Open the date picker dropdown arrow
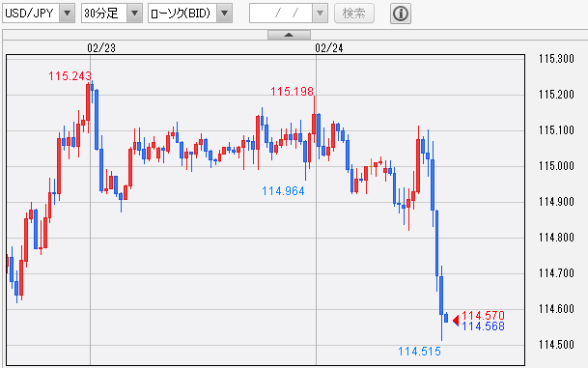Viewport: 588px width, 368px height. tap(320, 14)
